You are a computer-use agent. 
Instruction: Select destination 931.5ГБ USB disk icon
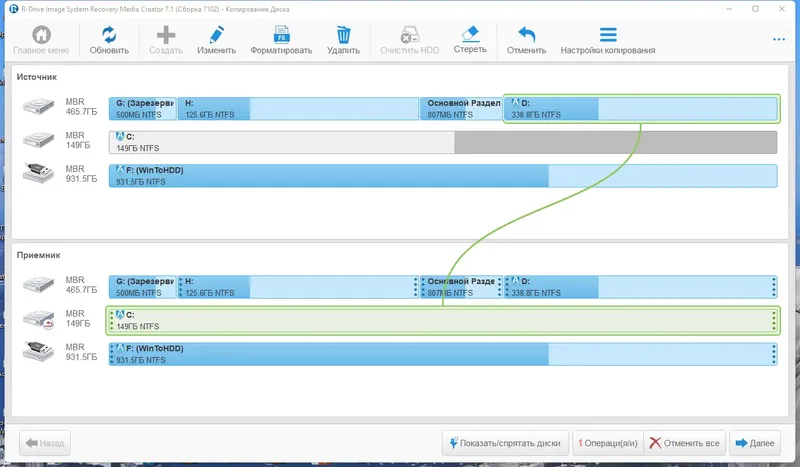39,352
